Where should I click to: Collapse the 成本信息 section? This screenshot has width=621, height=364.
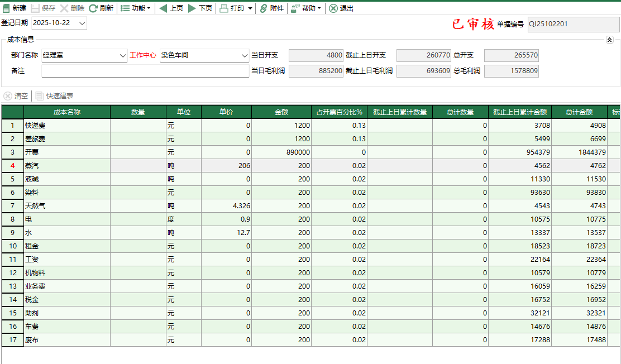point(609,40)
